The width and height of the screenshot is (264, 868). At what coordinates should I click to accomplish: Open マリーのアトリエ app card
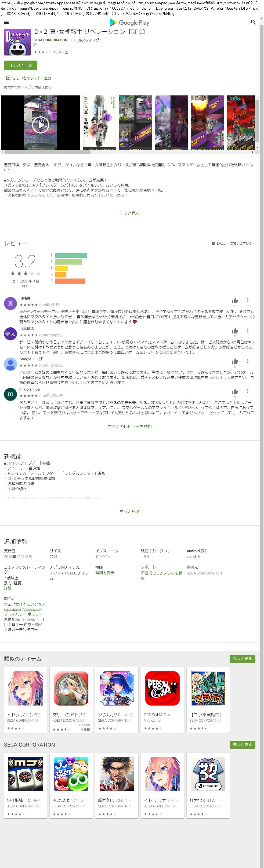click(x=71, y=700)
